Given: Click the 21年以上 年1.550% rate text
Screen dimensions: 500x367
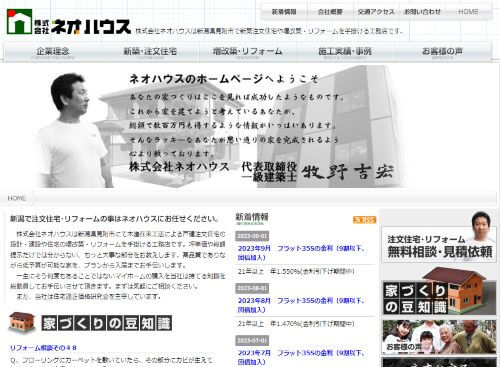Looking at the screenshot, I should (296, 271).
